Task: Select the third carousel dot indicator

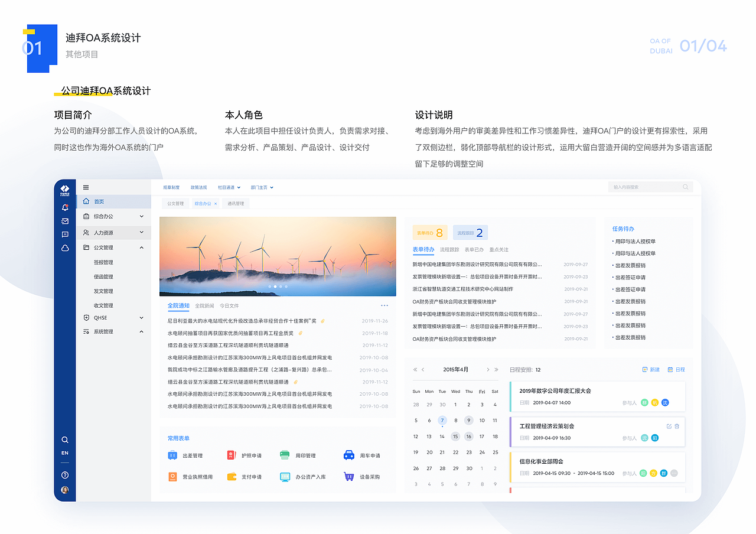Action: (280, 286)
